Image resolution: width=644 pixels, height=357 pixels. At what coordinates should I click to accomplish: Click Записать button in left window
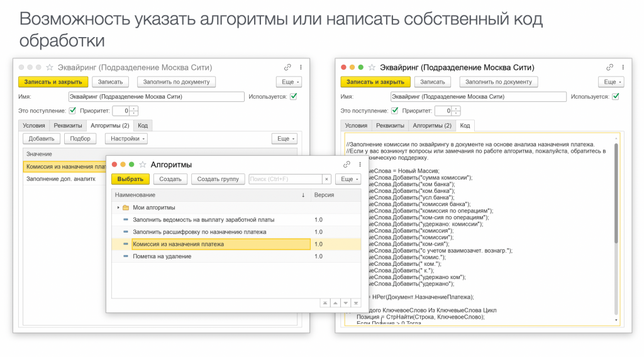coord(110,82)
